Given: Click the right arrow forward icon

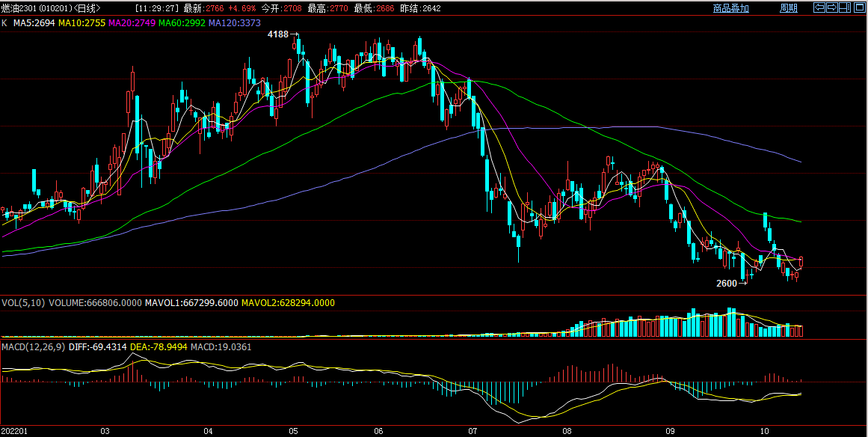Looking at the screenshot, I should pyautogui.click(x=832, y=7).
